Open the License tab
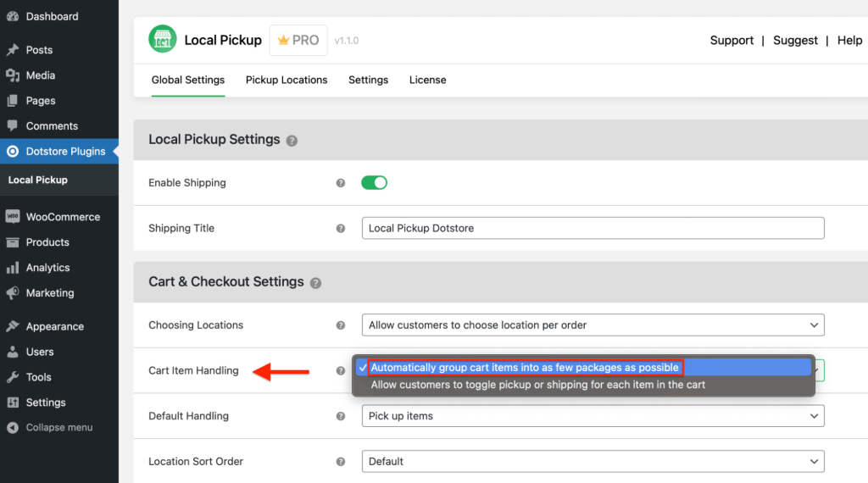Viewport: 868px width, 483px height. (427, 80)
